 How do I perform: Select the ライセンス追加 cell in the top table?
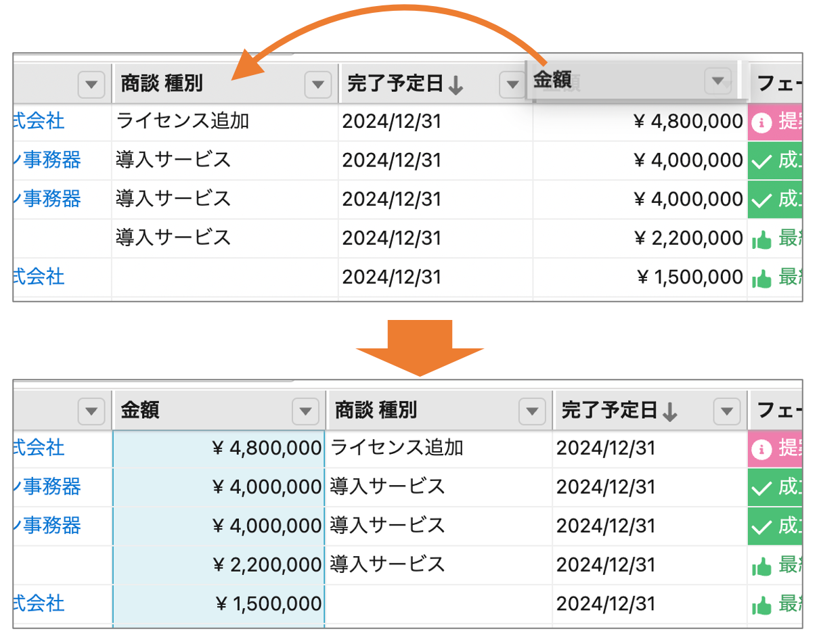[183, 122]
